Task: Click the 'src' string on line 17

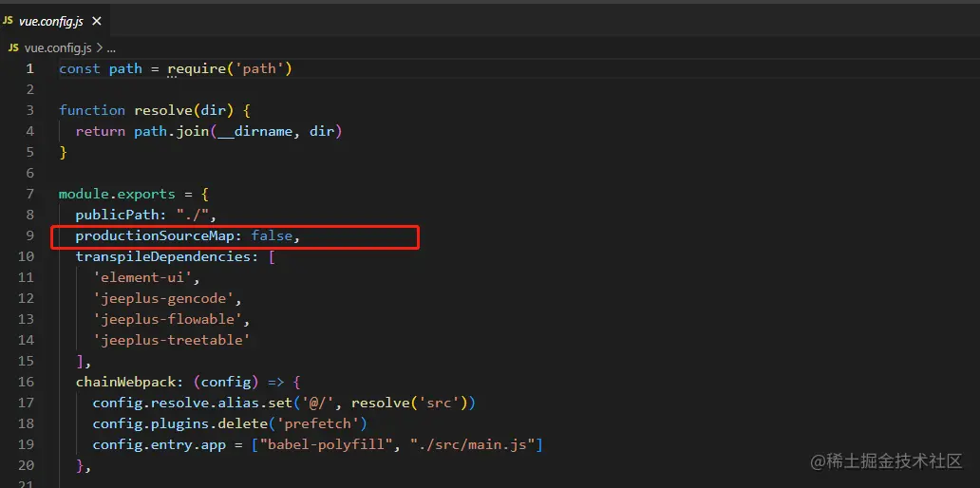Action: tap(439, 403)
